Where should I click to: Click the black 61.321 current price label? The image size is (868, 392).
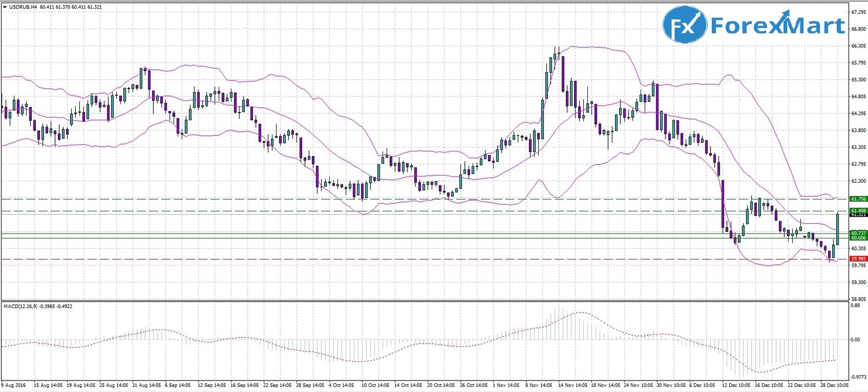(x=858, y=215)
